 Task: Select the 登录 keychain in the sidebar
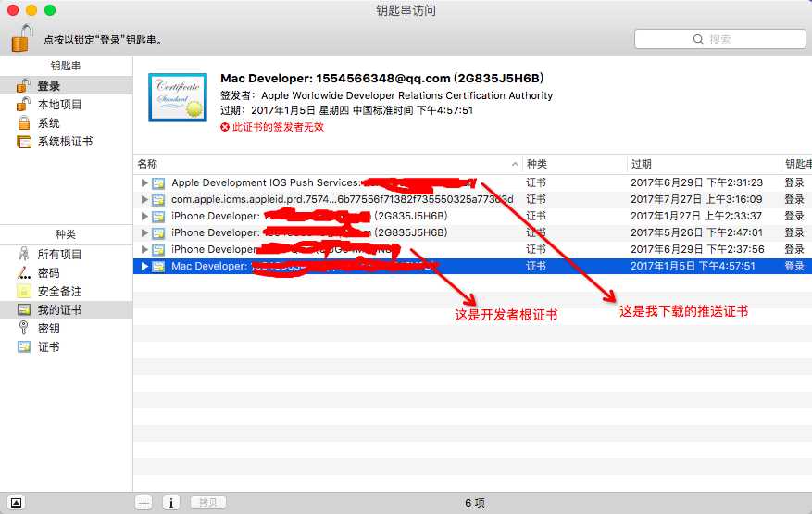(67, 85)
